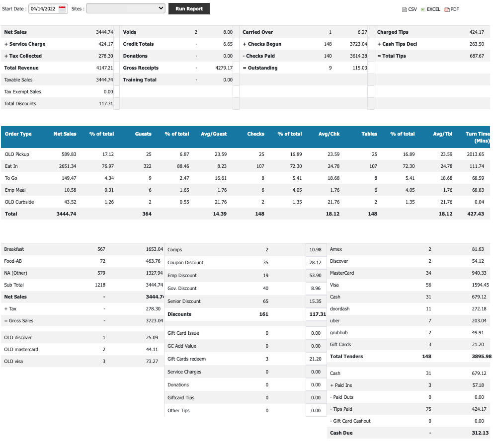Click the Guests column header

pos(143,134)
